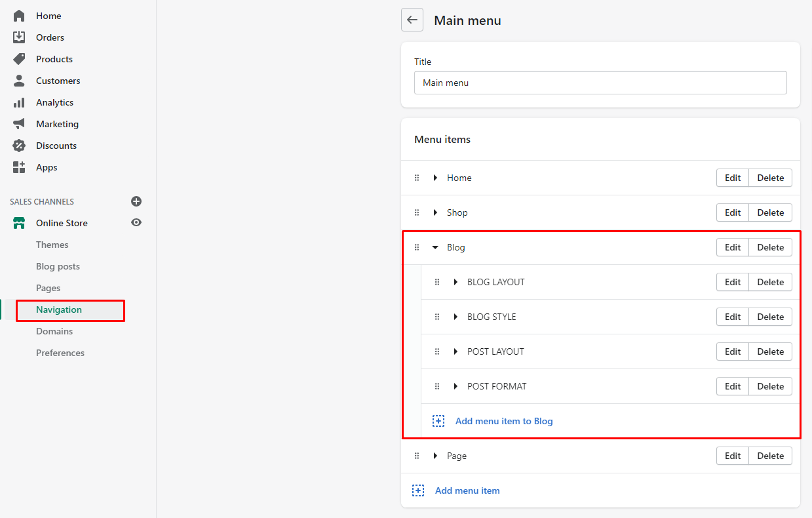Viewport: 812px width, 518px height.
Task: Click the drag handle beside POST FORMAT
Action: click(437, 386)
